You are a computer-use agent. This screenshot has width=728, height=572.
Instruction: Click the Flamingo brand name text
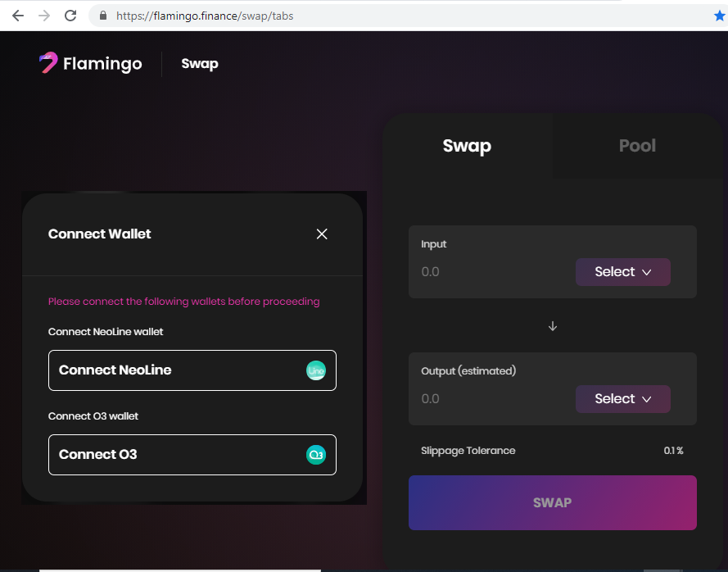click(x=102, y=64)
